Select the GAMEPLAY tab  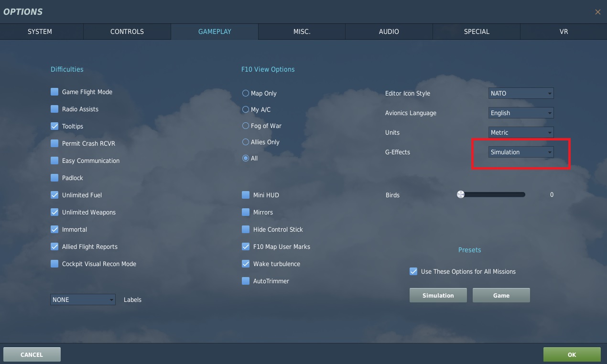click(215, 32)
